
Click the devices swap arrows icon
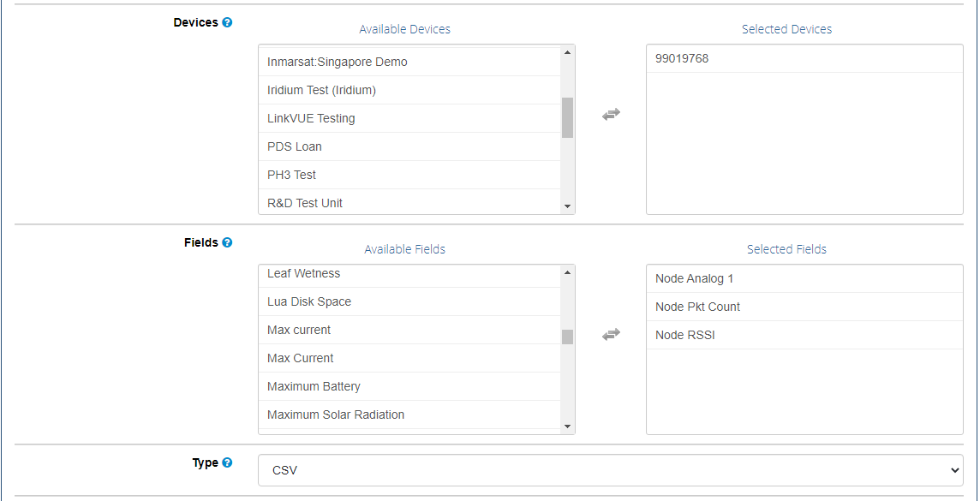click(x=611, y=114)
